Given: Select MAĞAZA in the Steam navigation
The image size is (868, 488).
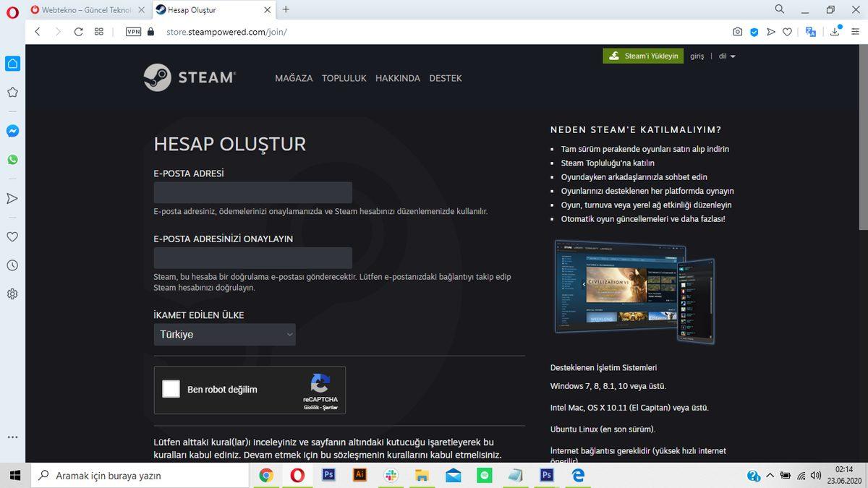Looking at the screenshot, I should pos(294,78).
